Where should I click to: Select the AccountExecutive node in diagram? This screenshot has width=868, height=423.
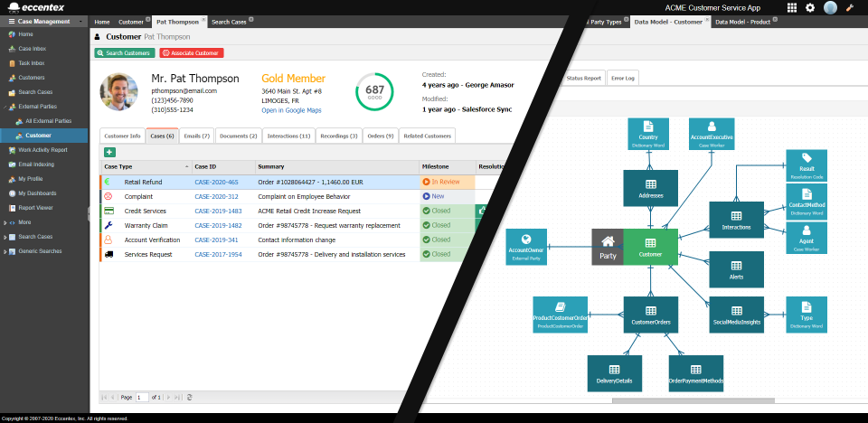(x=712, y=134)
